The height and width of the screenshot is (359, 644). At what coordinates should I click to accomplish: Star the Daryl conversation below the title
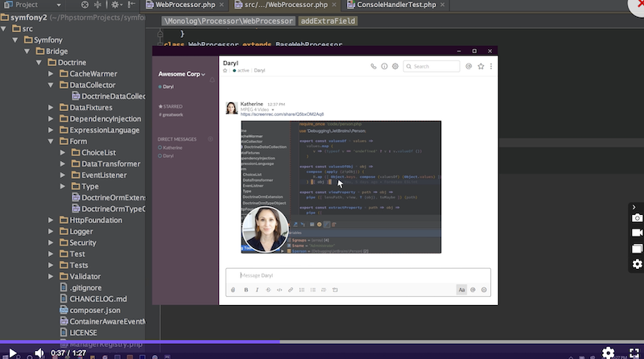tap(225, 71)
